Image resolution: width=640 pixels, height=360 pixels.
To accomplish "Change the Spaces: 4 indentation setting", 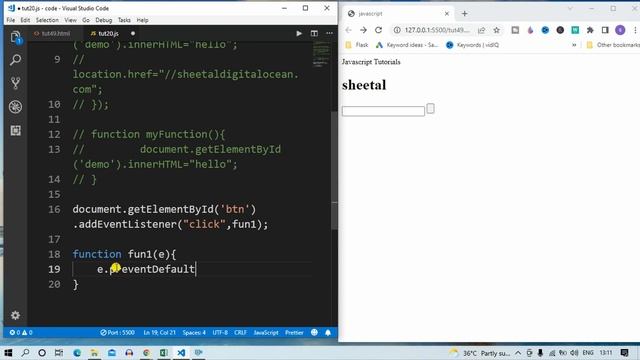I will pyautogui.click(x=194, y=333).
